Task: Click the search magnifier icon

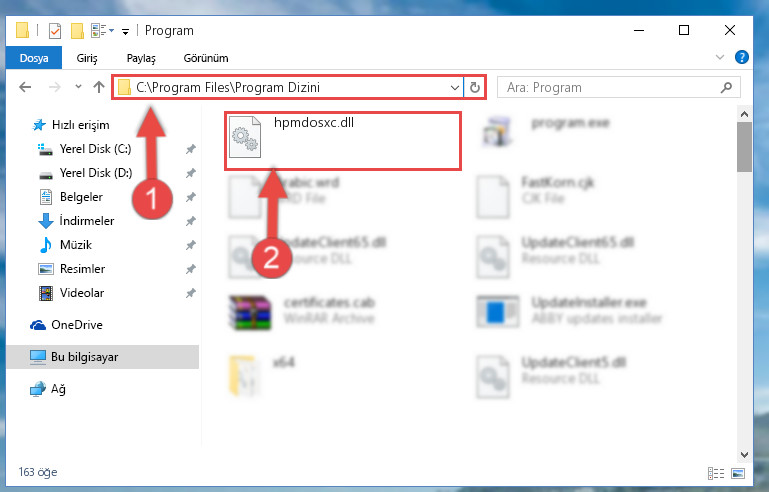Action: pyautogui.click(x=726, y=87)
